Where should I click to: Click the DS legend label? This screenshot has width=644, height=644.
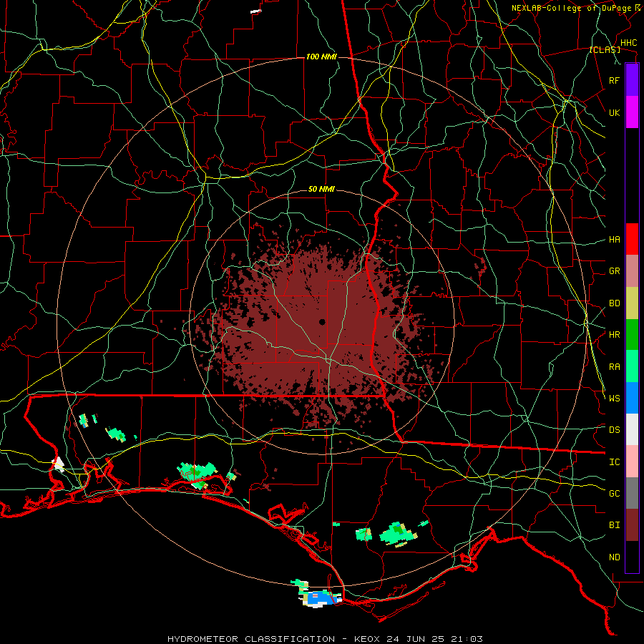pos(614,430)
